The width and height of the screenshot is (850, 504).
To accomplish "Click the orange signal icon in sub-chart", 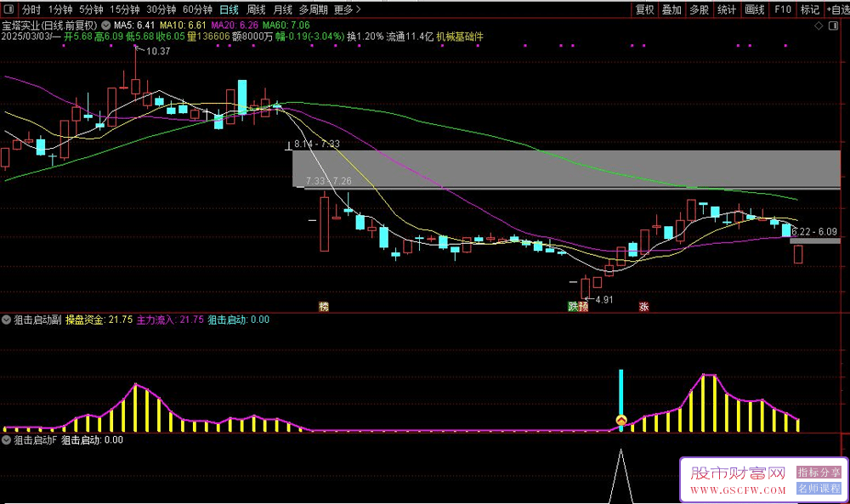I will [621, 420].
